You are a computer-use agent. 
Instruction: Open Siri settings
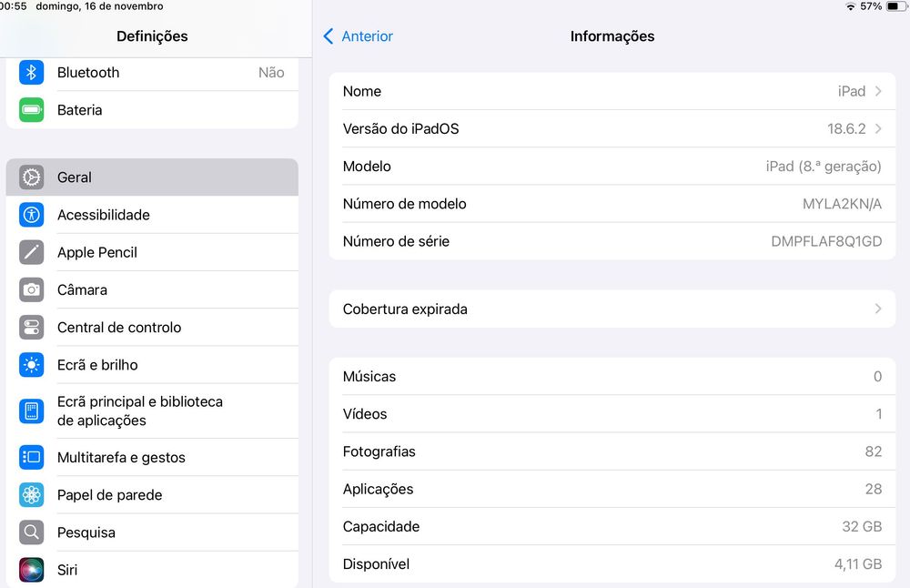click(x=152, y=570)
